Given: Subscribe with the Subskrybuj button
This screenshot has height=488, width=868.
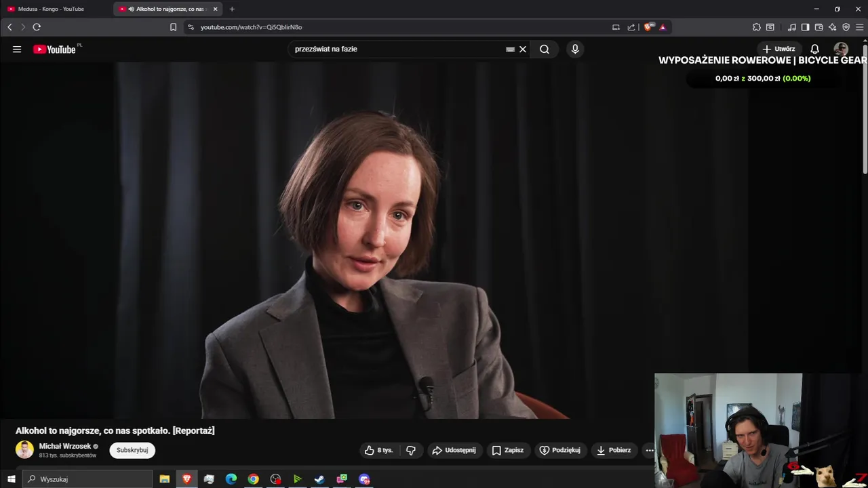Looking at the screenshot, I should point(132,450).
